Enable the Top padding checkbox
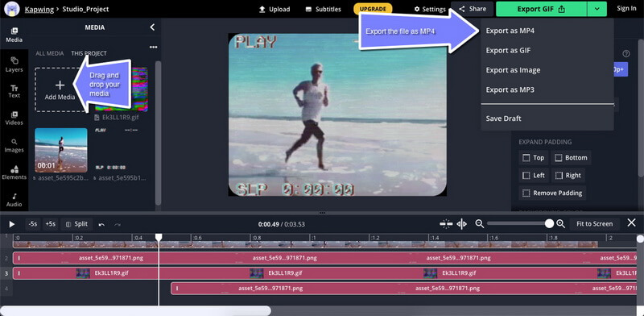This screenshot has height=316, width=644. [x=526, y=157]
